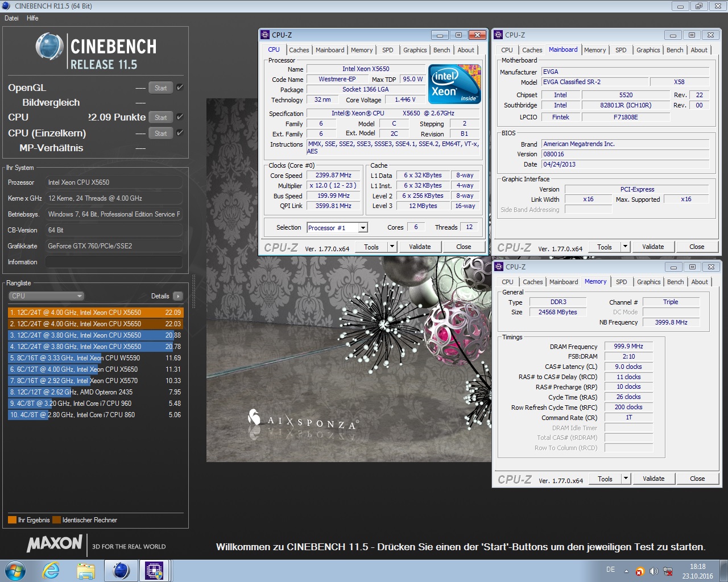This screenshot has width=728, height=582.
Task: Click the EVGA Classified SR-2 model field
Action: (594, 82)
